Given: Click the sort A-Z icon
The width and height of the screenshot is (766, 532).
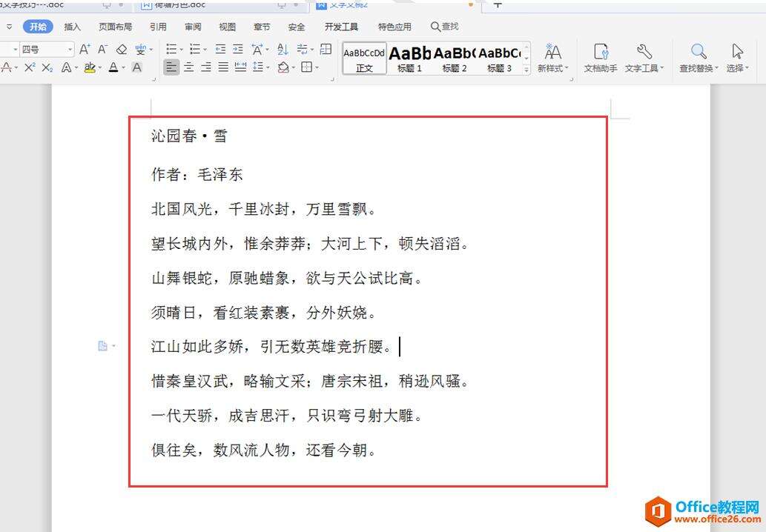Looking at the screenshot, I should click(x=283, y=50).
